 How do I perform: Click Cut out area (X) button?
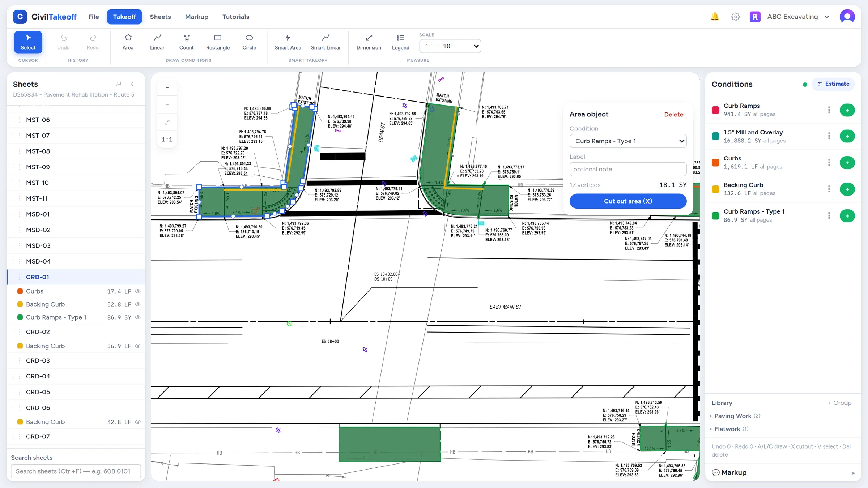tap(628, 201)
